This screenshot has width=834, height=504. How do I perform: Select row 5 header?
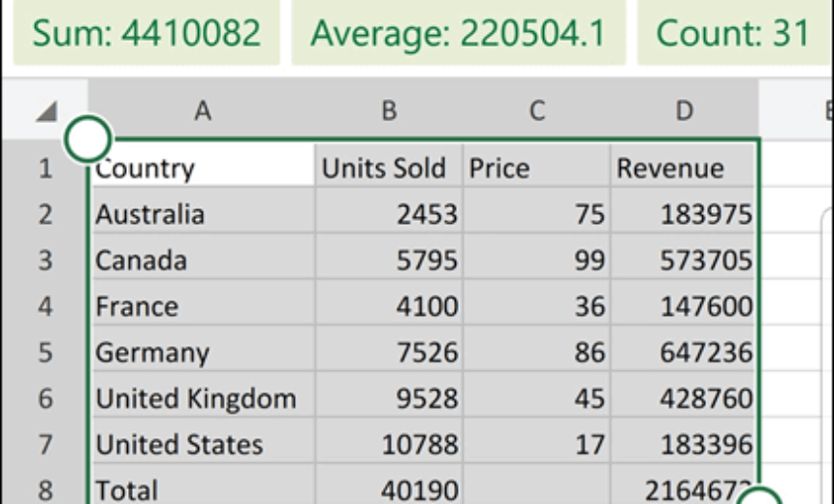click(45, 353)
